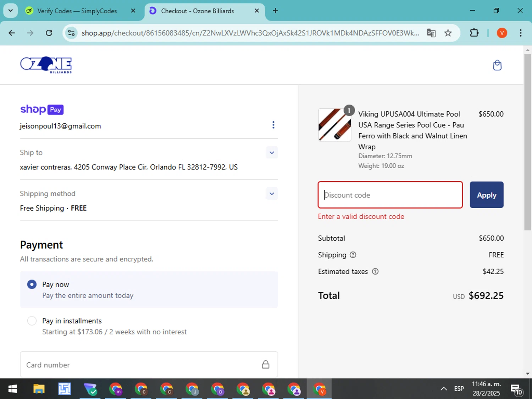
Task: Reload the checkout page
Action: tap(49, 33)
